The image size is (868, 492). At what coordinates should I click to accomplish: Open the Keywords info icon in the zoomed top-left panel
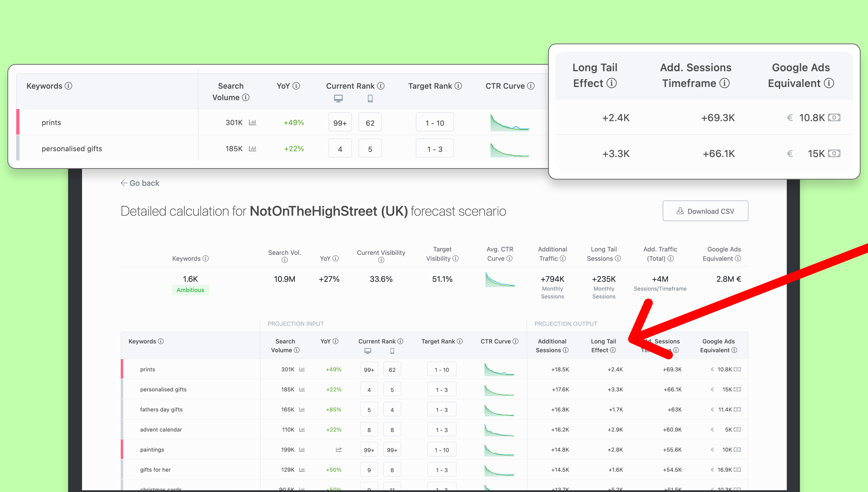(69, 86)
